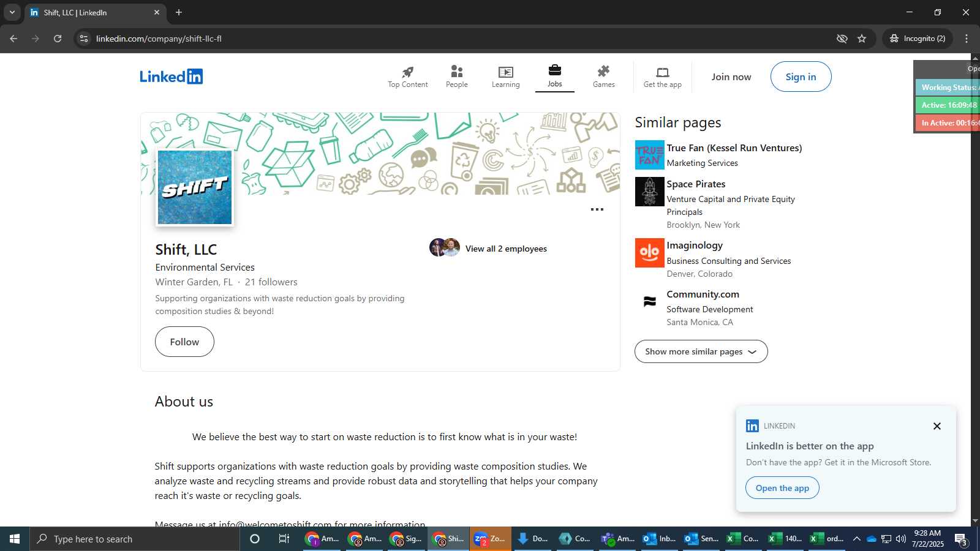Open Chrome three-dot menu

click(x=967, y=39)
